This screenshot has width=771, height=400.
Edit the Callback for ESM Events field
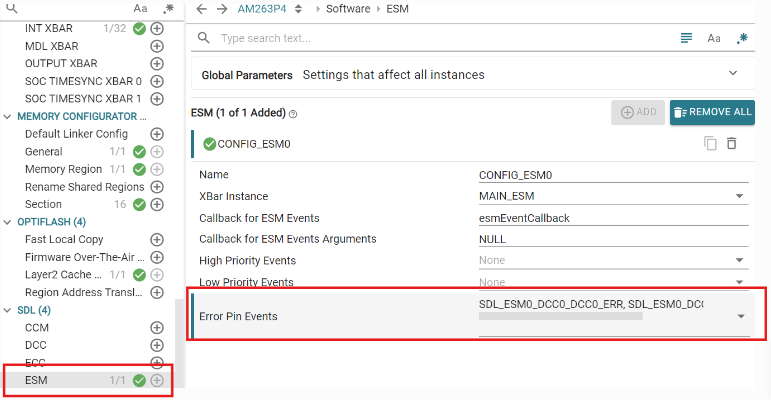(x=614, y=218)
